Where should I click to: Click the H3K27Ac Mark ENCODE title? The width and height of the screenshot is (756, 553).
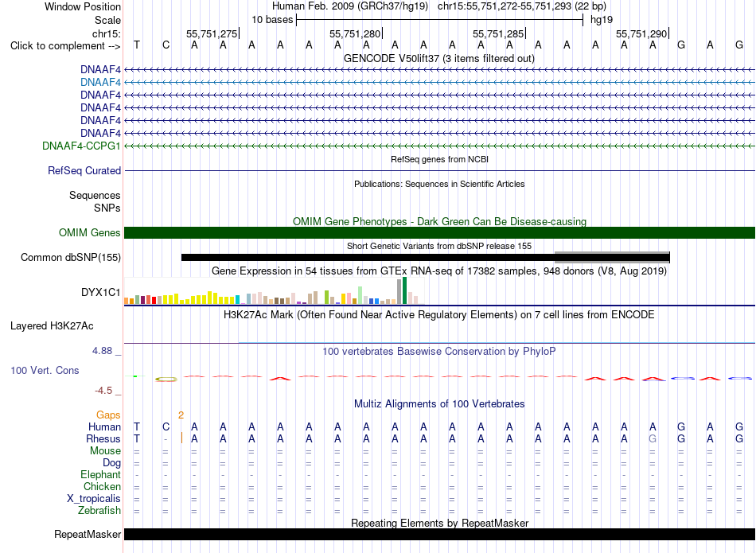click(439, 315)
